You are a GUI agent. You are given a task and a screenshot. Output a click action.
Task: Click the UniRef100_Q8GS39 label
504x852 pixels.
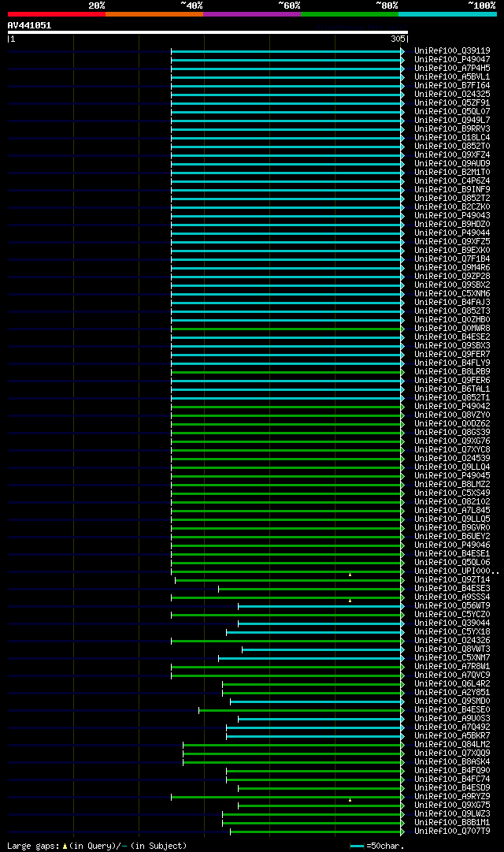(x=452, y=433)
